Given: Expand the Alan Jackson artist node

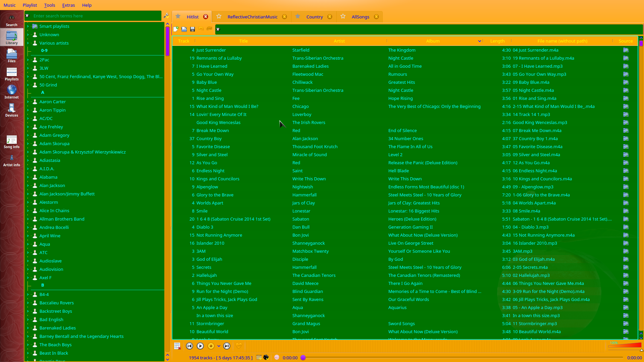Looking at the screenshot, I should (x=28, y=185).
